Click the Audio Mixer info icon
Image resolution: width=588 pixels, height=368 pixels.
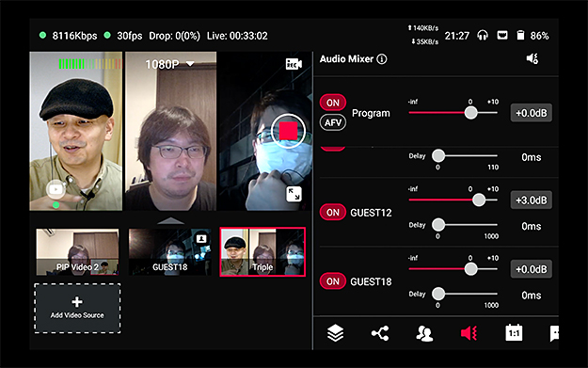[382, 59]
